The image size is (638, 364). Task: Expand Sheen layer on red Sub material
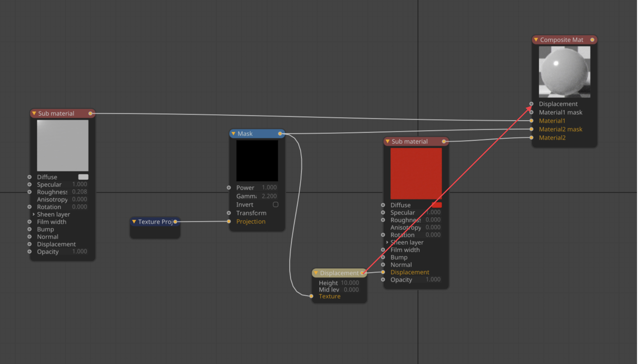pos(387,242)
